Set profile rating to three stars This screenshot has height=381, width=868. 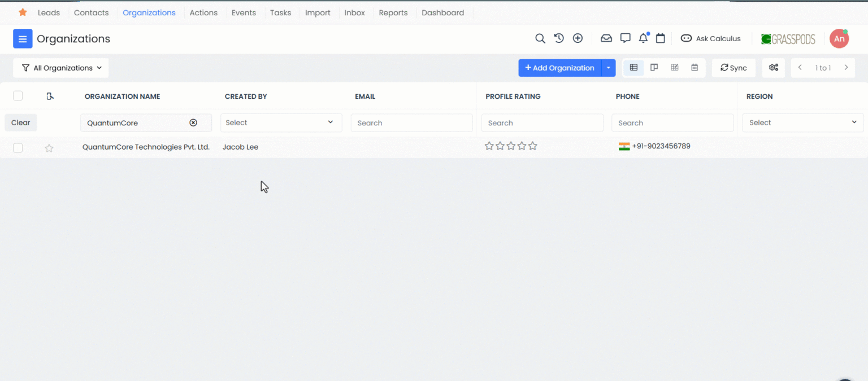[511, 146]
